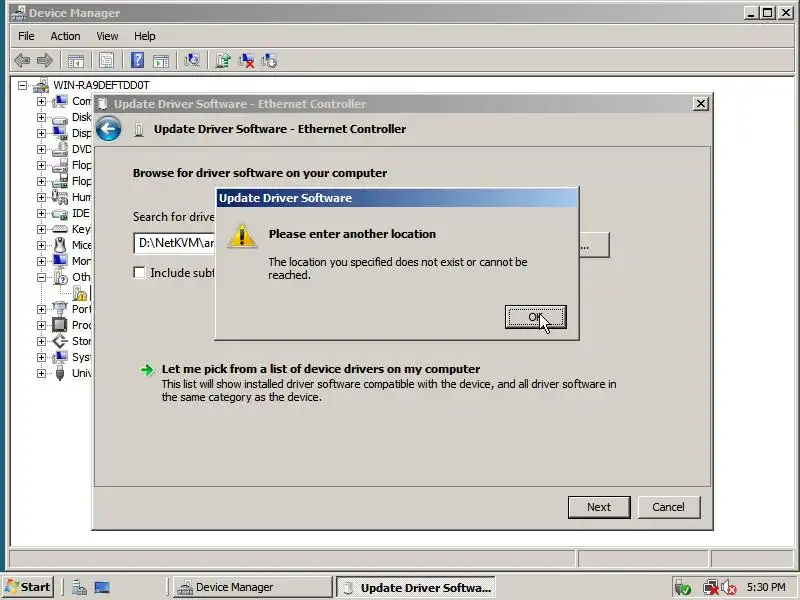Viewport: 800px width, 600px height.
Task: Select the computer icon beside WIN-RA9DEFTDD0T
Action: tap(41, 85)
